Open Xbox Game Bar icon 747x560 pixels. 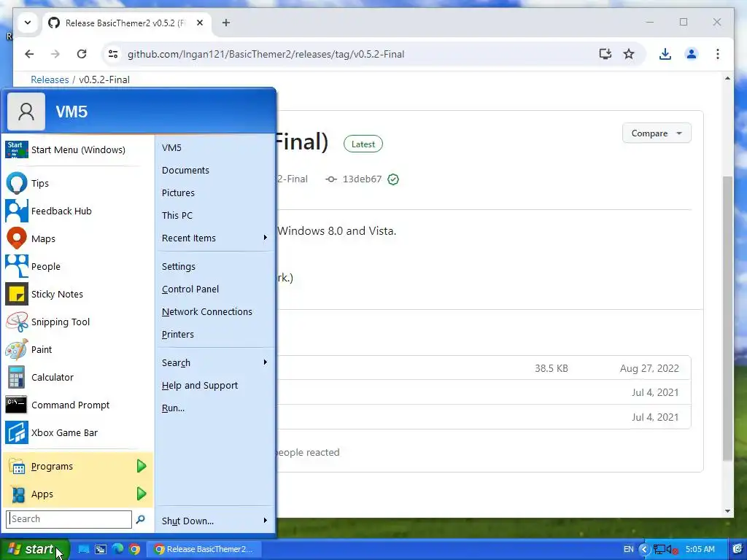point(16,432)
